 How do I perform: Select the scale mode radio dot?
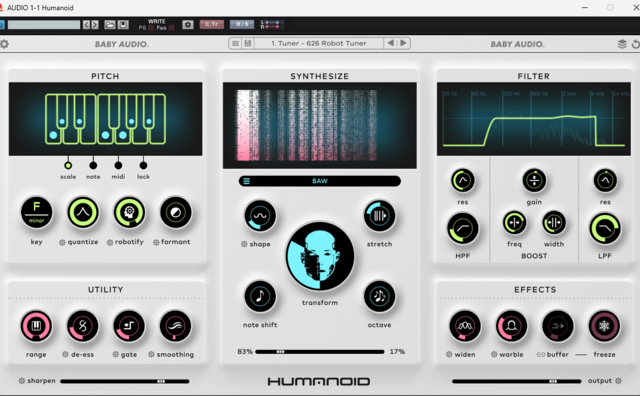(68, 165)
